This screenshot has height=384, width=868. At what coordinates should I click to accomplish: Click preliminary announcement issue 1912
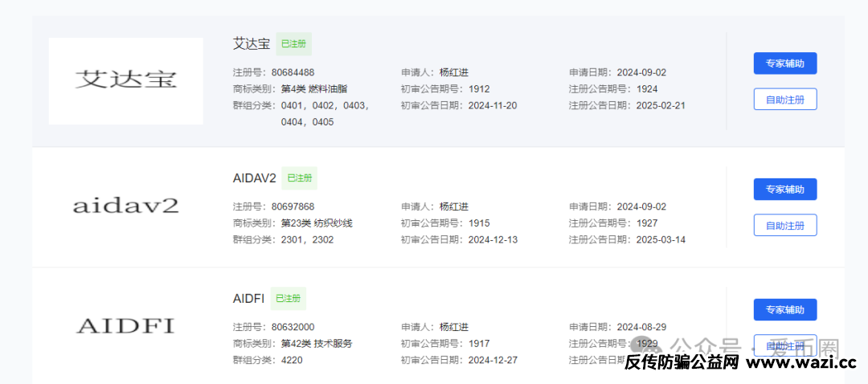[x=479, y=89]
